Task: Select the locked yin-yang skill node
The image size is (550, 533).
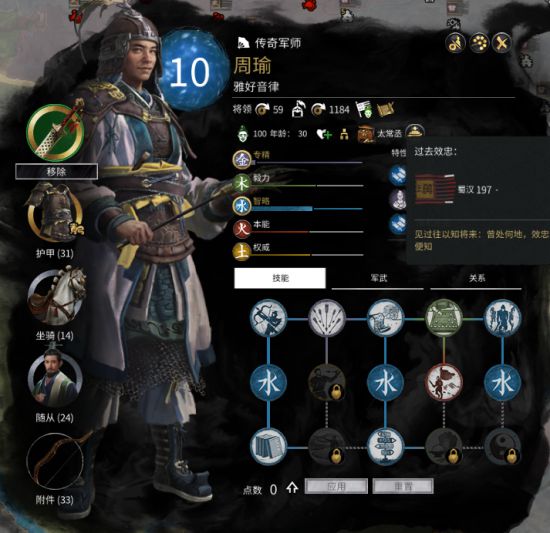Action: [503, 447]
